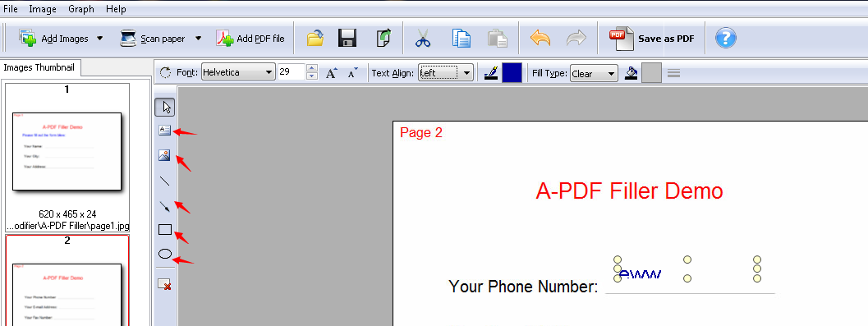Click the '620 x 465 x 24' thumbnail caption
The height and width of the screenshot is (326, 868).
tap(67, 214)
